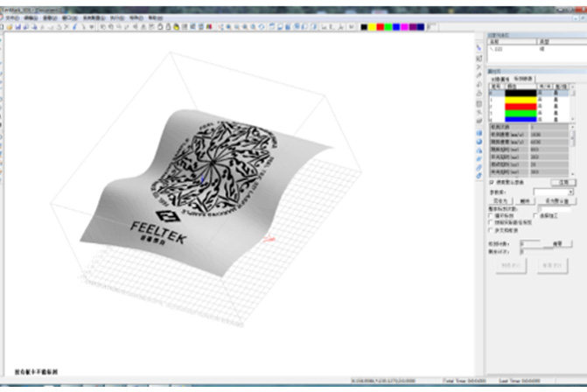Screen dimensions: 587x392
Task: Click the marking speed value 1000
Action: tap(549, 135)
